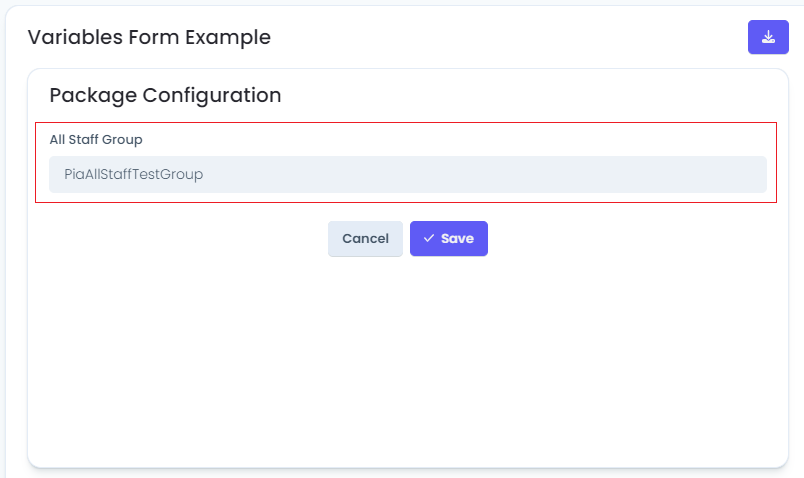Click the purple download icon button
Viewport: 804px width, 478px height.
(x=768, y=37)
